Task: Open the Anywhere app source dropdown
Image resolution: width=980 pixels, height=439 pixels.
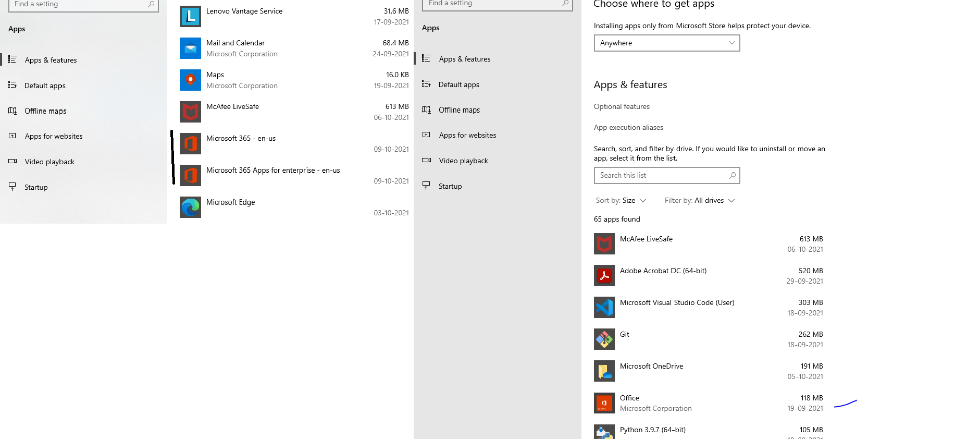Action: [667, 43]
